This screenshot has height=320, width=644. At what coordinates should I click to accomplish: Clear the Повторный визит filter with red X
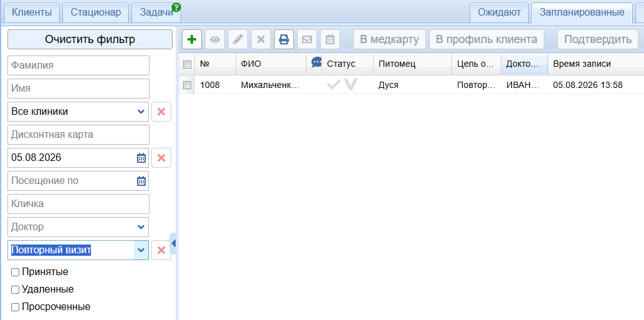pyautogui.click(x=161, y=250)
